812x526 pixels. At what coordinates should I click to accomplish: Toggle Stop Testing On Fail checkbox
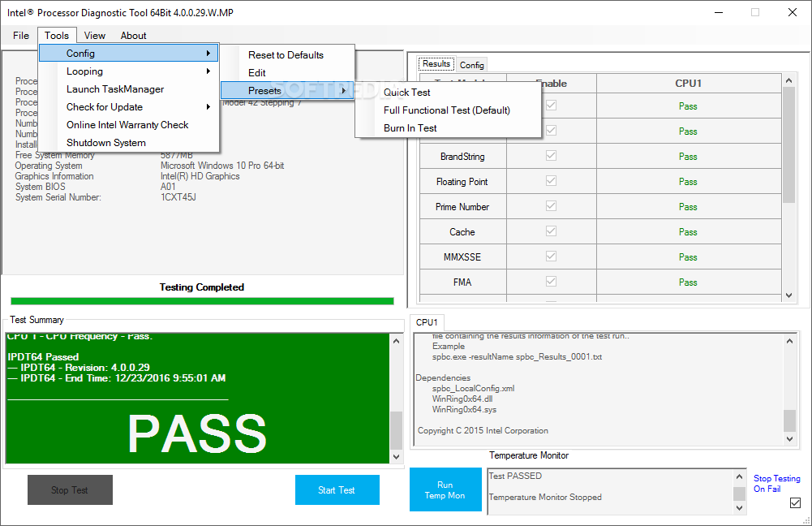pyautogui.click(x=796, y=502)
